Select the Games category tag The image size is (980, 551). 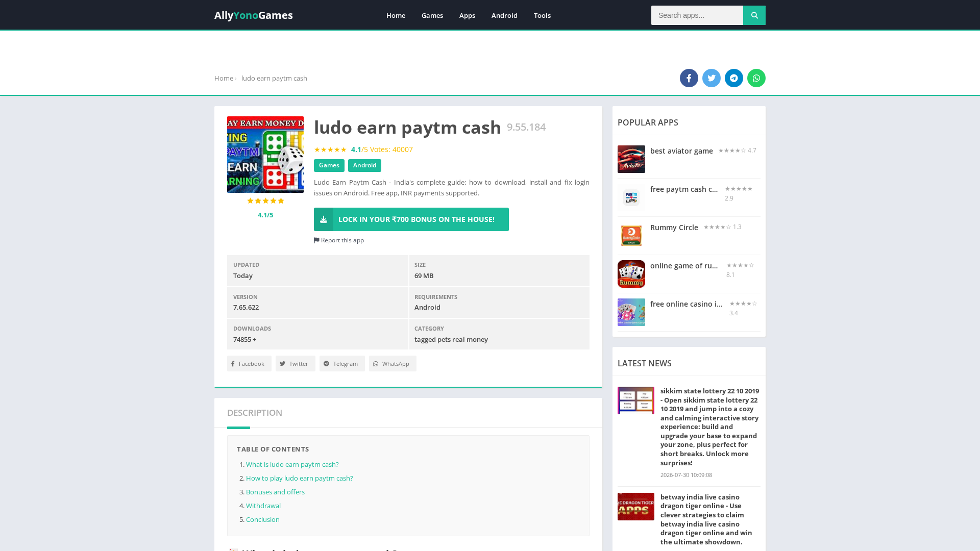pyautogui.click(x=329, y=165)
